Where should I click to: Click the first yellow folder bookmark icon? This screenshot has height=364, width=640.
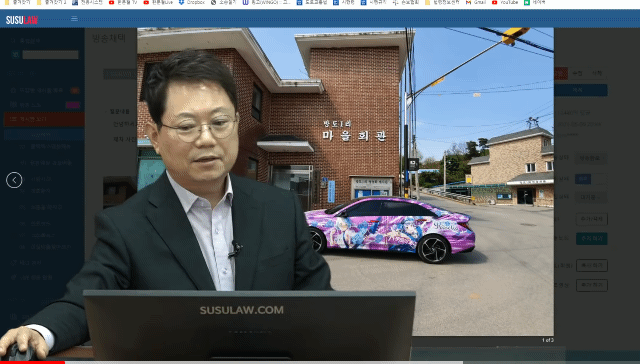click(7, 2)
